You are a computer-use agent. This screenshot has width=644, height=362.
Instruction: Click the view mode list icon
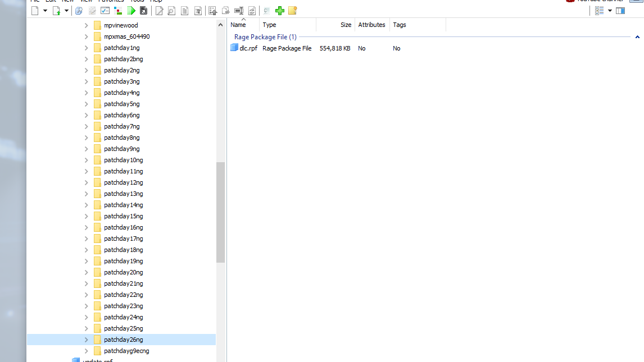600,11
